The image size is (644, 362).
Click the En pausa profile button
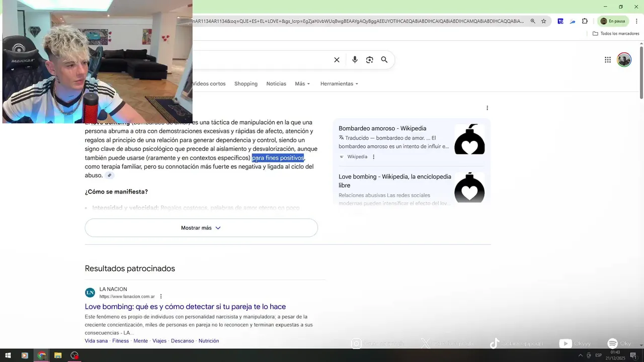613,21
